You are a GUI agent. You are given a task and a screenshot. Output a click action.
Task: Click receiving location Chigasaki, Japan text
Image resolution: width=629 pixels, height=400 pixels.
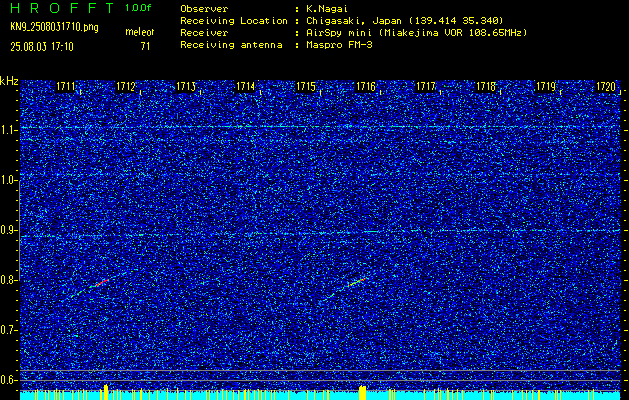click(404, 20)
